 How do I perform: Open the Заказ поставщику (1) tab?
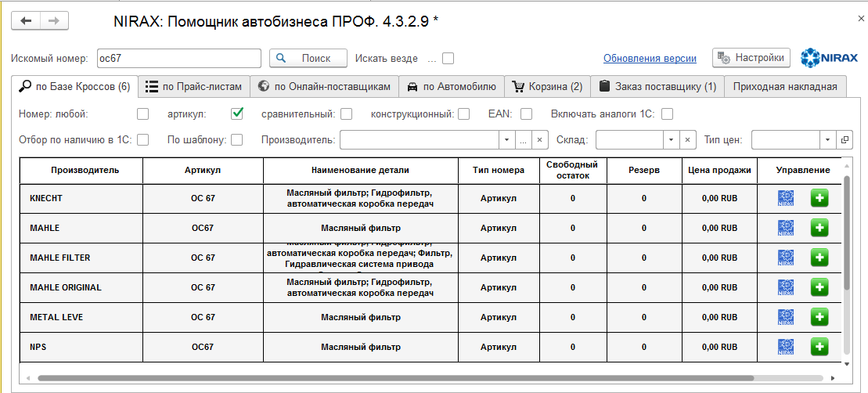point(657,87)
